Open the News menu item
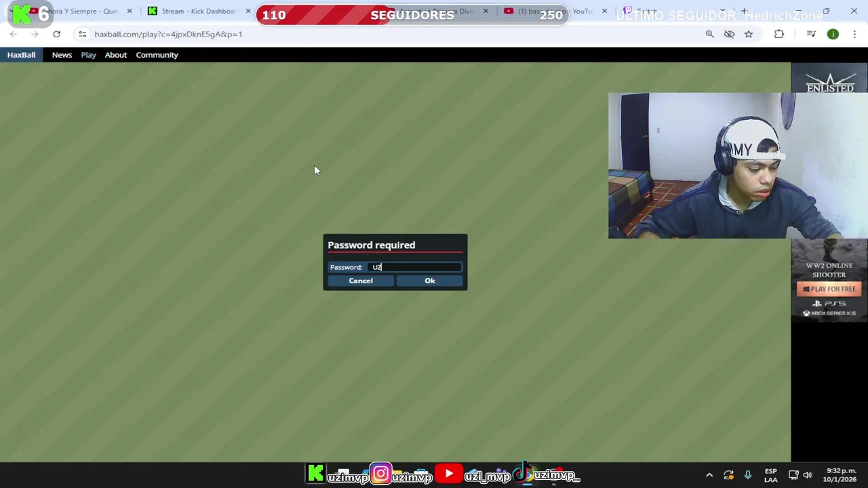The height and width of the screenshot is (488, 868). click(x=62, y=55)
